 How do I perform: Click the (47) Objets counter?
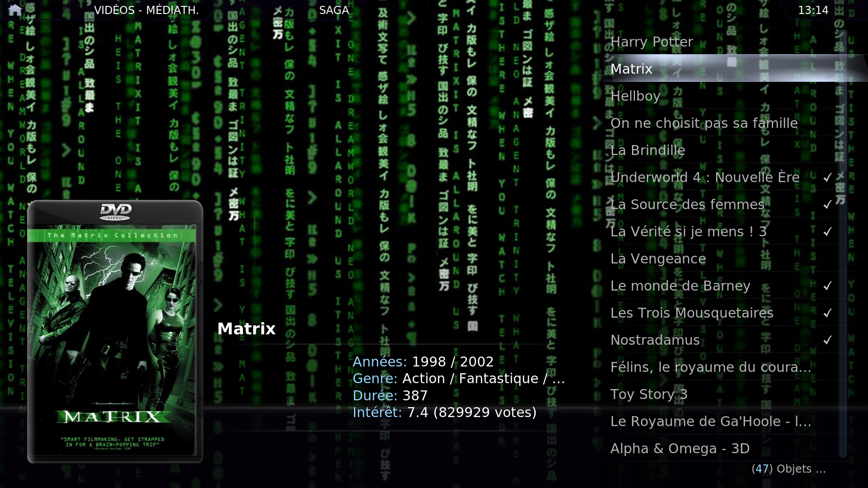(x=789, y=469)
